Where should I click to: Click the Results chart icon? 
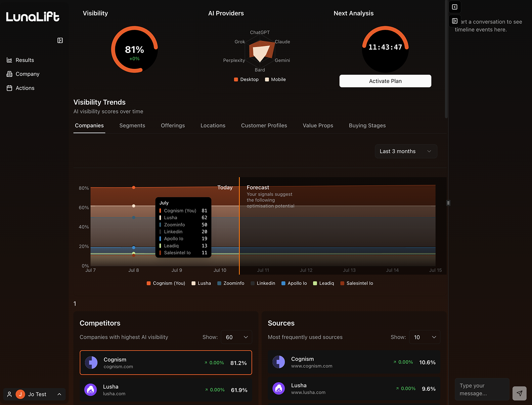[10, 60]
